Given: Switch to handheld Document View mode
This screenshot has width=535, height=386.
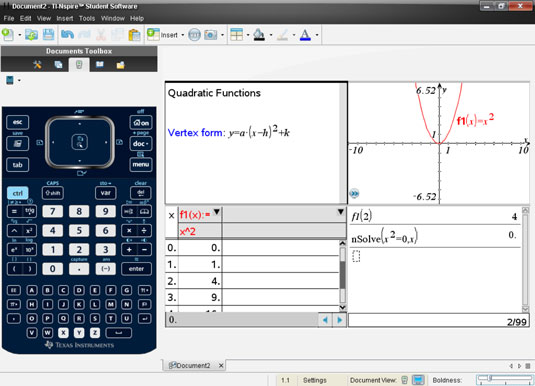Looking at the screenshot, I should point(404,380).
